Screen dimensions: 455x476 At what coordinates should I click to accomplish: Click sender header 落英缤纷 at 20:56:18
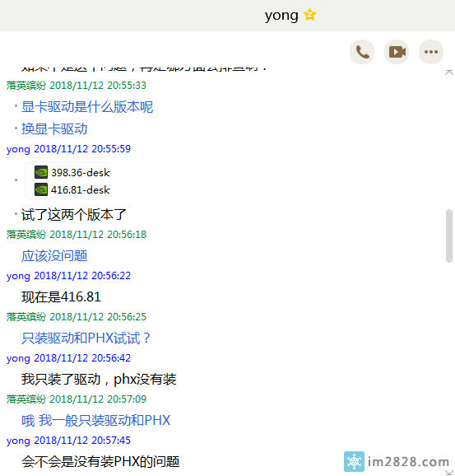point(77,235)
